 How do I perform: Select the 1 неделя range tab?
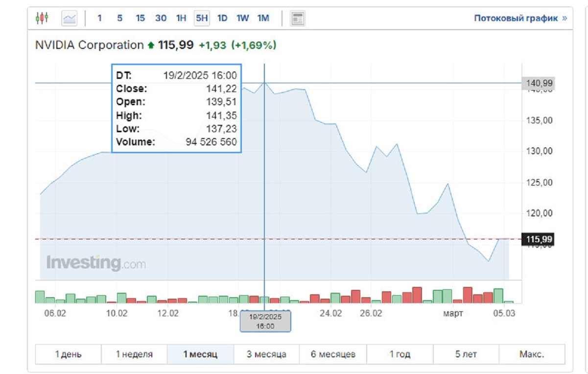(134, 354)
